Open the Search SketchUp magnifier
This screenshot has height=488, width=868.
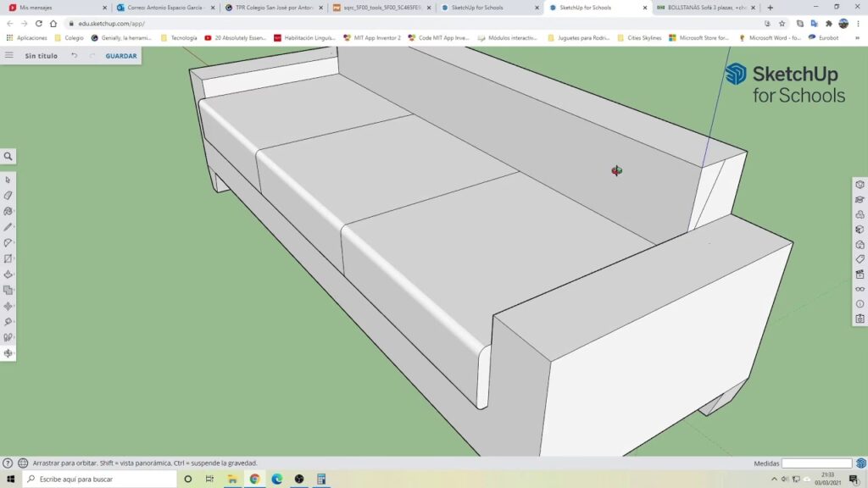coord(8,157)
